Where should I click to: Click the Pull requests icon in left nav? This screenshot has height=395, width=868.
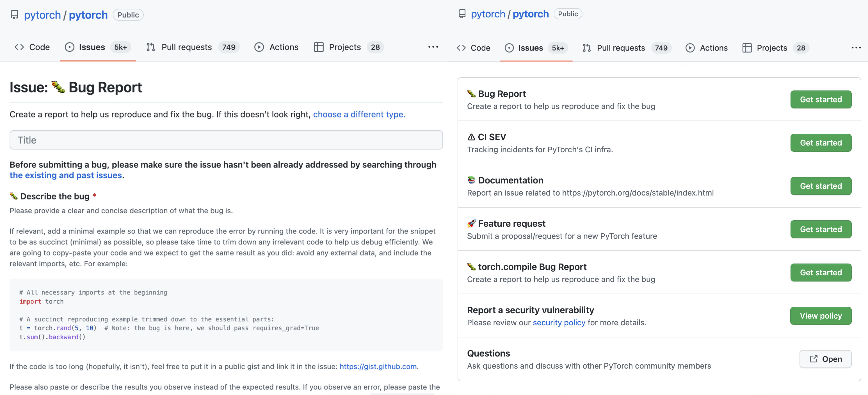tap(151, 47)
